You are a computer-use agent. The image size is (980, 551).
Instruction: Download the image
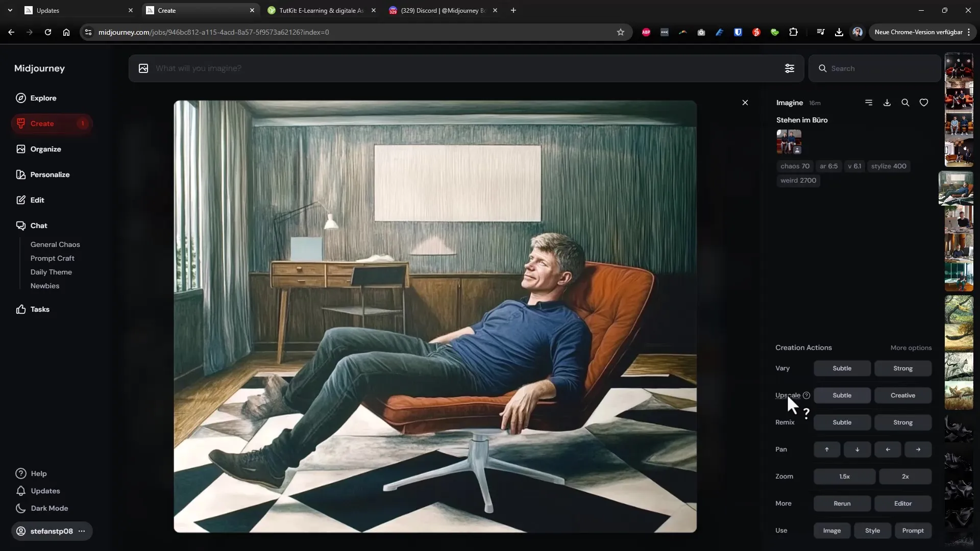[x=887, y=103]
